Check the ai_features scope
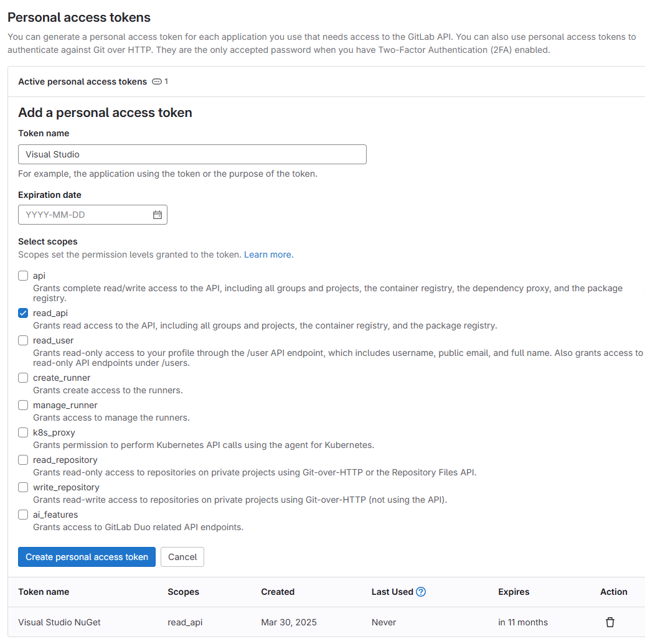645x644 pixels. pyautogui.click(x=22, y=515)
